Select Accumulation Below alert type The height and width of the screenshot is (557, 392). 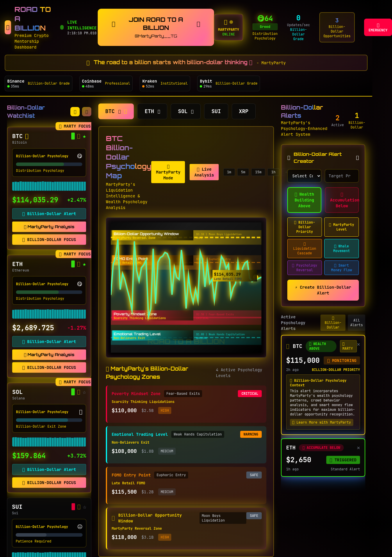point(342,200)
